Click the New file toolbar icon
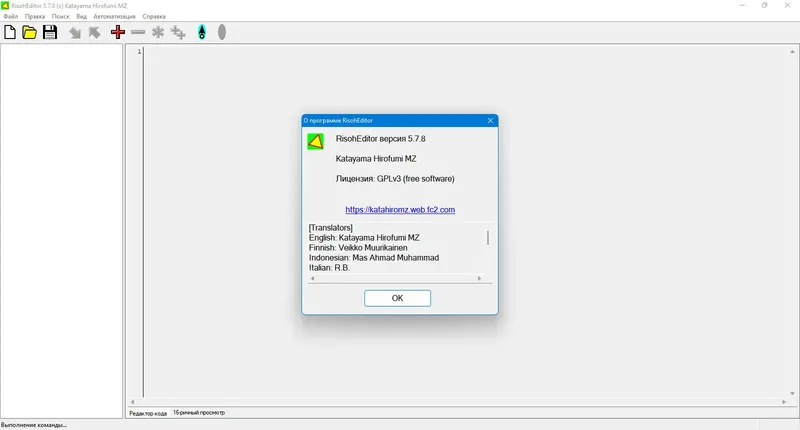The height and width of the screenshot is (430, 800). pos(10,32)
